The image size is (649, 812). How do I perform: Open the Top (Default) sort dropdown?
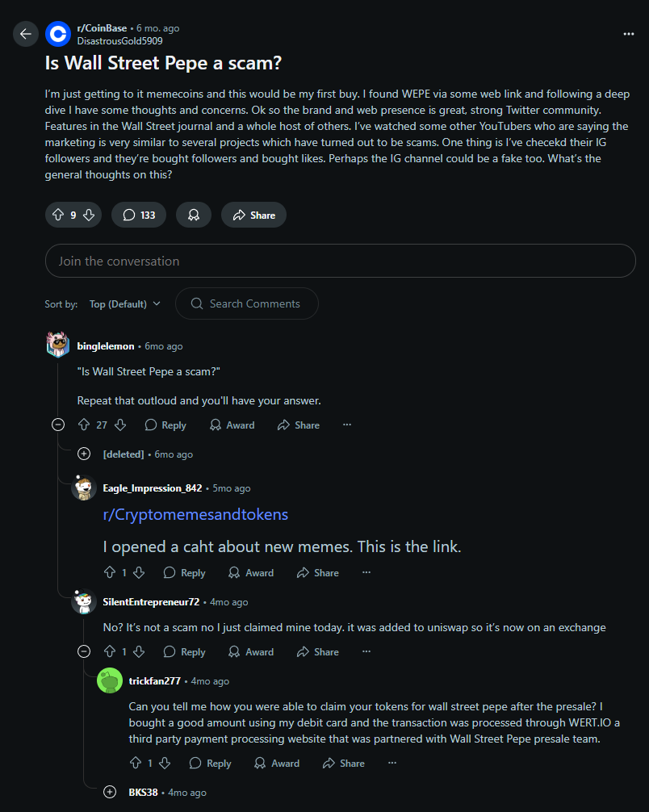(124, 304)
